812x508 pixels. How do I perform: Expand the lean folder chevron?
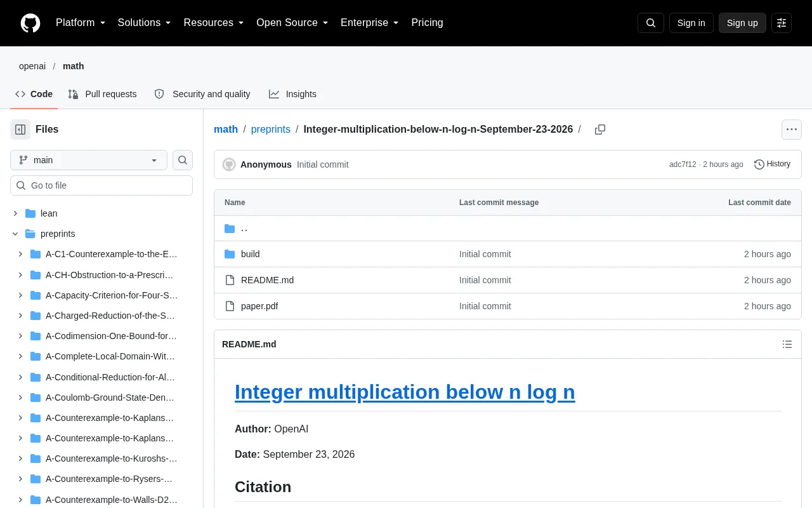click(x=15, y=213)
